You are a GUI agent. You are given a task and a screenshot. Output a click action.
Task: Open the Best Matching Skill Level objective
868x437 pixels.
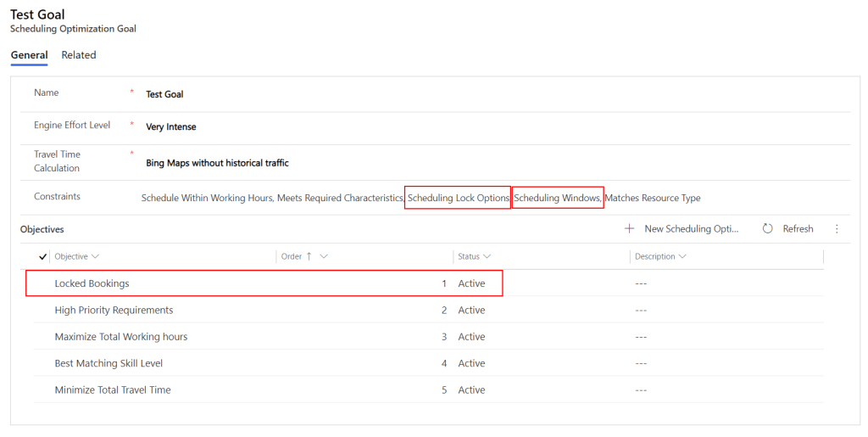click(x=108, y=363)
